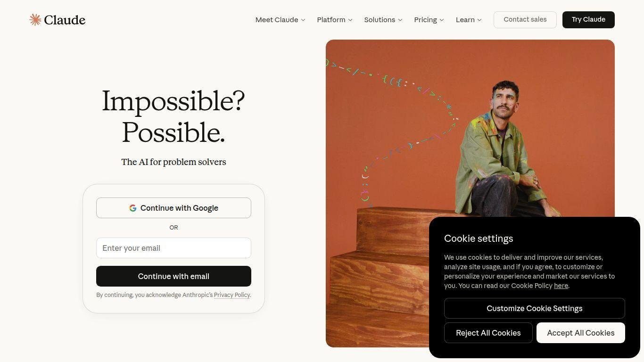Click Customize Cookie Settings

point(535,308)
